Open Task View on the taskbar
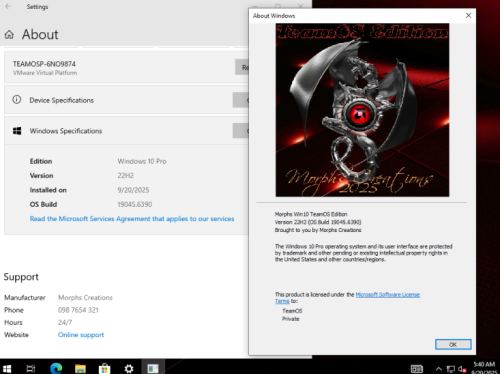500x374 pixels. point(31,368)
